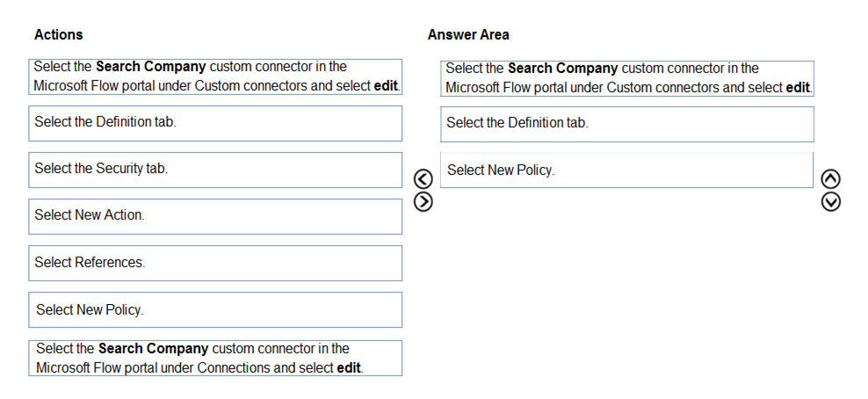Click the Actions heading
The height and width of the screenshot is (399, 868).
pyautogui.click(x=59, y=34)
